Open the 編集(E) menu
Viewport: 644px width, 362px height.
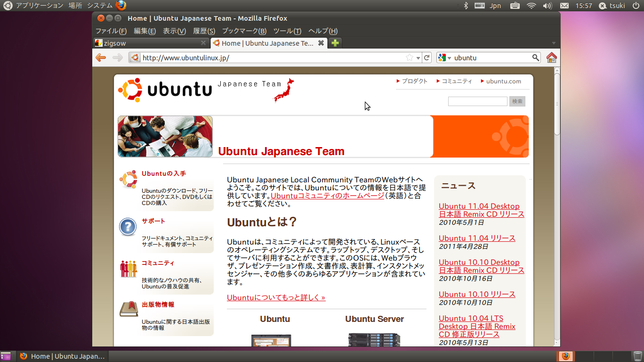pyautogui.click(x=145, y=31)
